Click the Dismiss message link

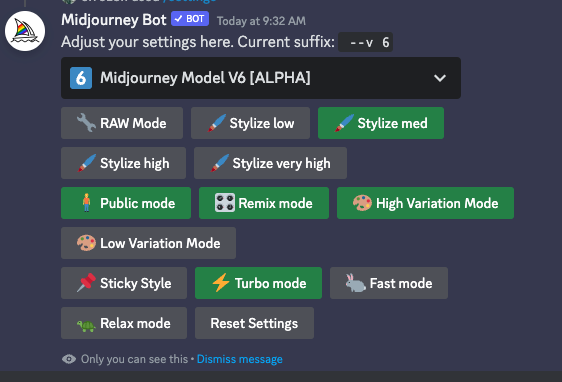pyautogui.click(x=240, y=359)
